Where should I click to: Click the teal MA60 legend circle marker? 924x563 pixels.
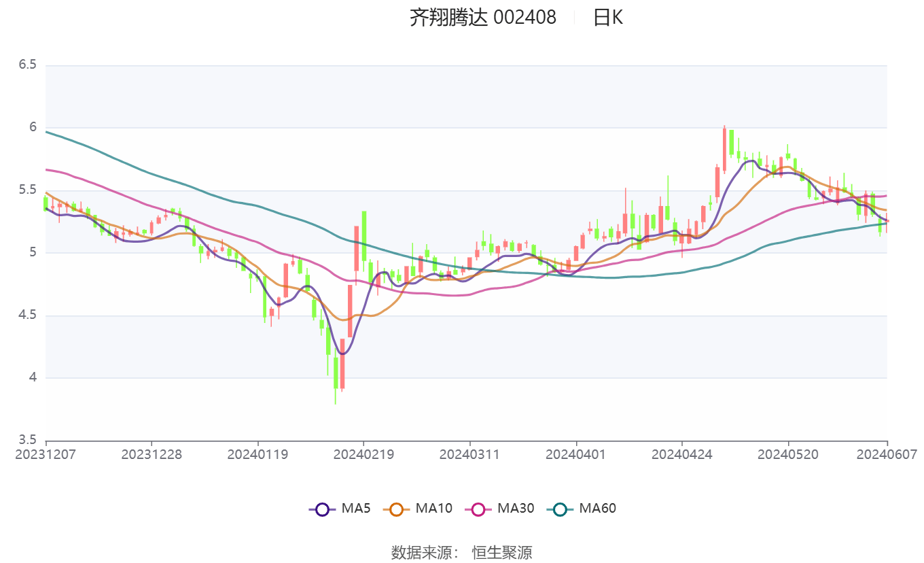pyautogui.click(x=560, y=509)
